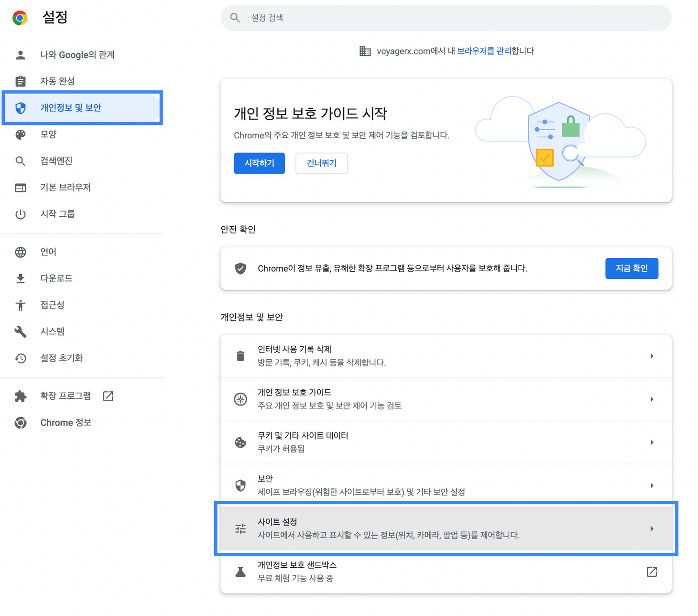Select the 확장 프로그램 puzzle icon
698x616 pixels.
(20, 396)
